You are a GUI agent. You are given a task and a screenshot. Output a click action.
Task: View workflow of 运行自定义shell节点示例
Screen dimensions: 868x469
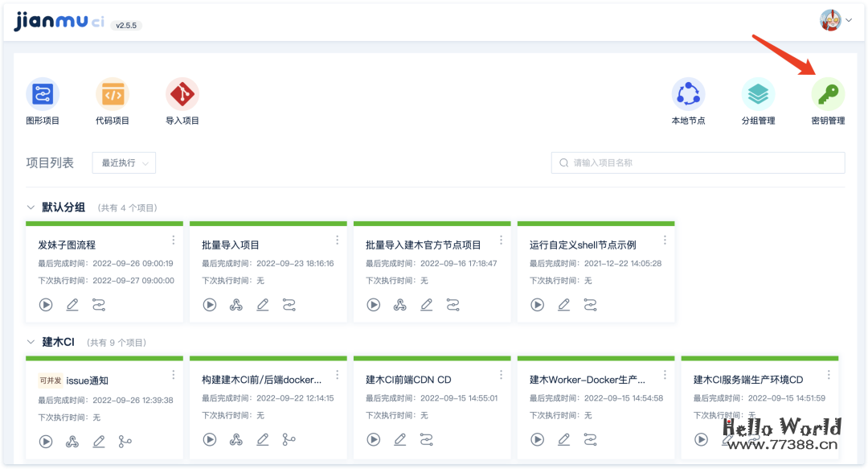coord(591,304)
